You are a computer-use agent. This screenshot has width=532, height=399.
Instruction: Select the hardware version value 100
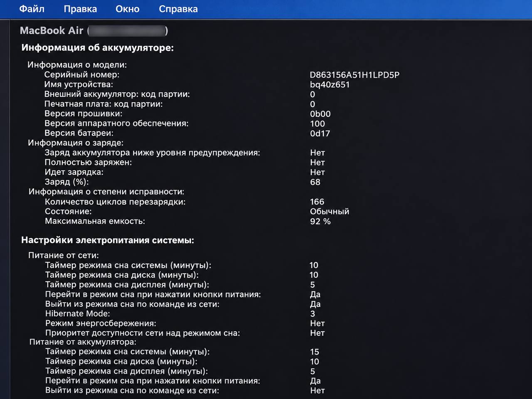tap(318, 123)
